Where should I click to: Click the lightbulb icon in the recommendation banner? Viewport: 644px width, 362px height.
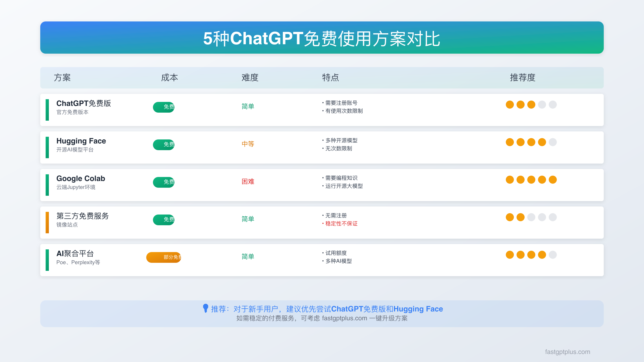click(x=206, y=309)
